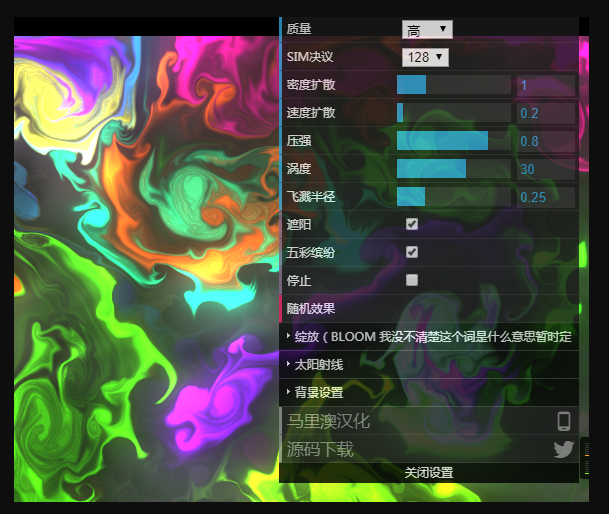
Task: Adjust the 速度扩散 slider
Action: click(454, 113)
